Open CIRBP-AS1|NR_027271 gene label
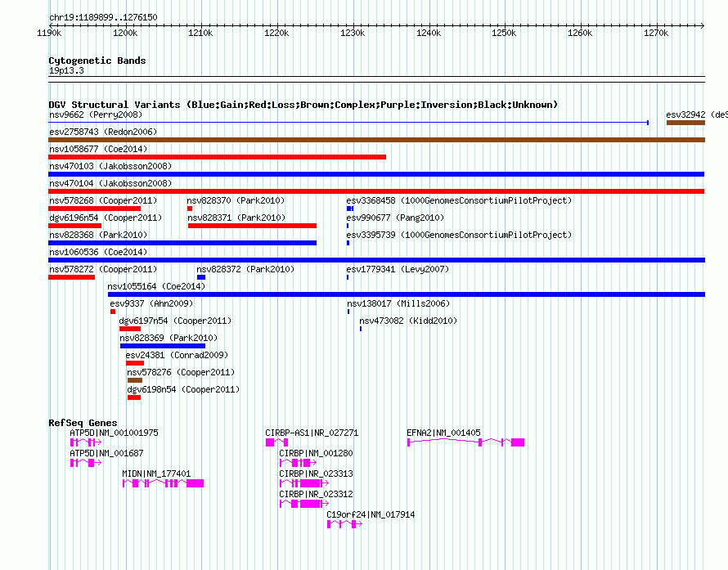 [312, 433]
